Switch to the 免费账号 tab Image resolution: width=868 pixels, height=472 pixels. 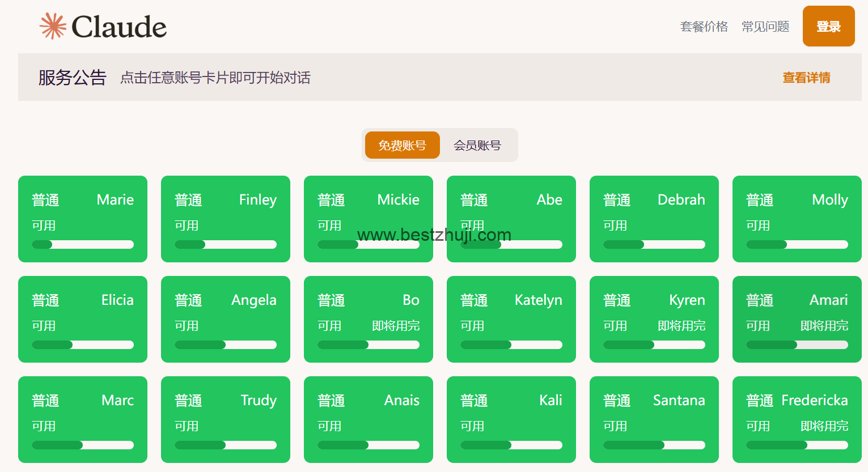point(403,145)
